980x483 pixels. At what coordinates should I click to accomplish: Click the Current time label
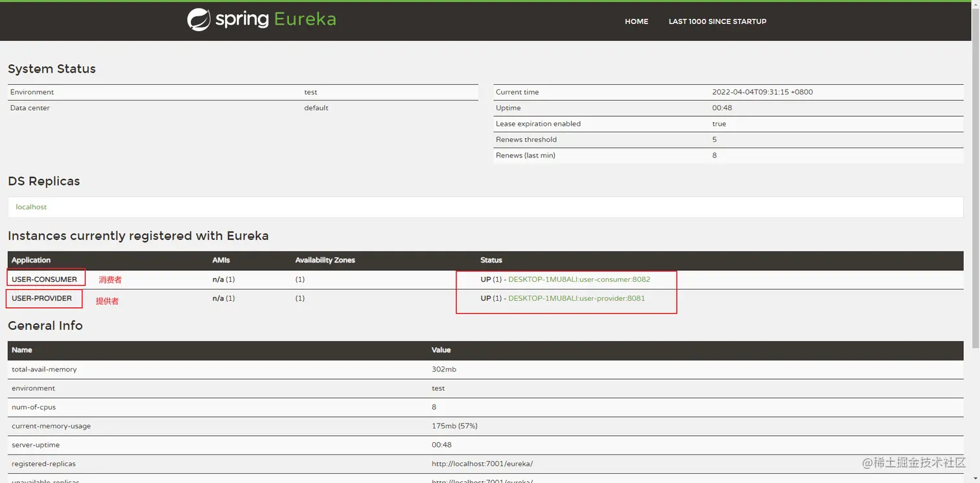(x=517, y=92)
